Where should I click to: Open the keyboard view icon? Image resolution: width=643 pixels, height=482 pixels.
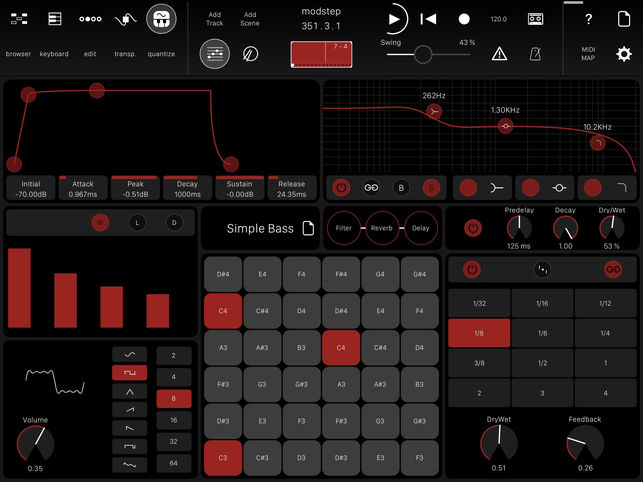coord(55,19)
